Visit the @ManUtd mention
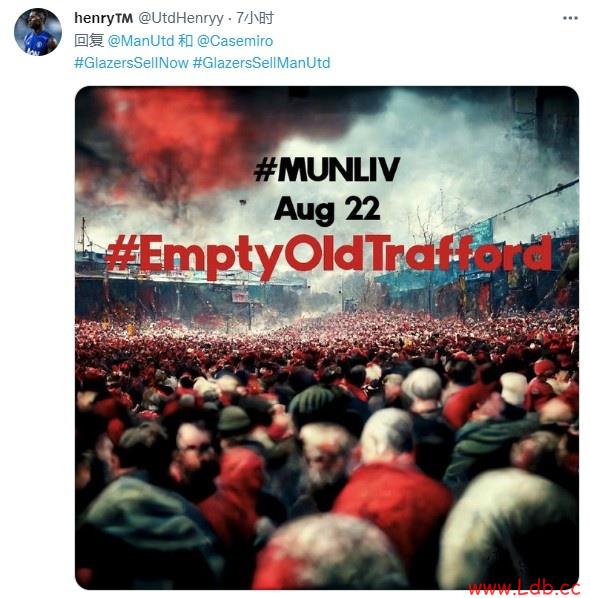Viewport: 590px width, 598px height. pyautogui.click(x=141, y=40)
